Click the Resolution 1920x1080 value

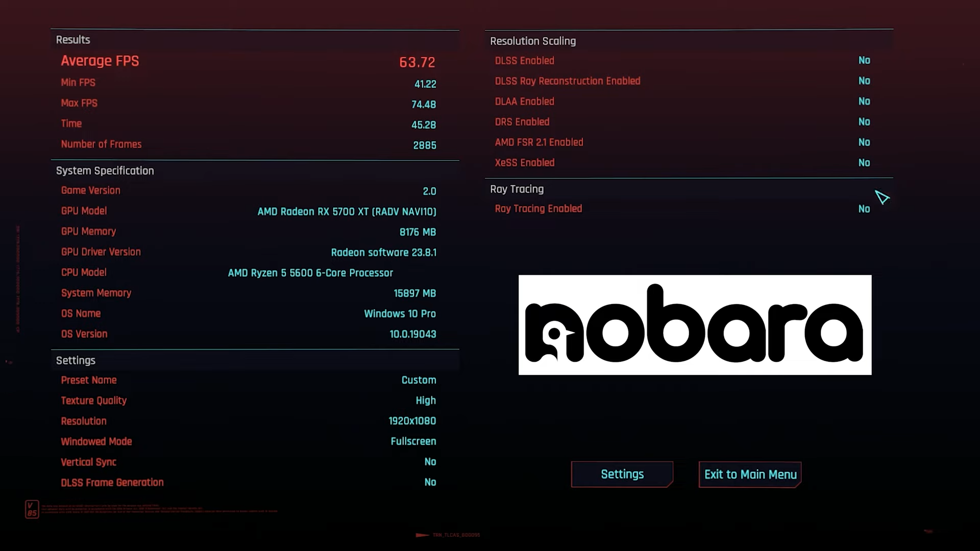click(412, 421)
